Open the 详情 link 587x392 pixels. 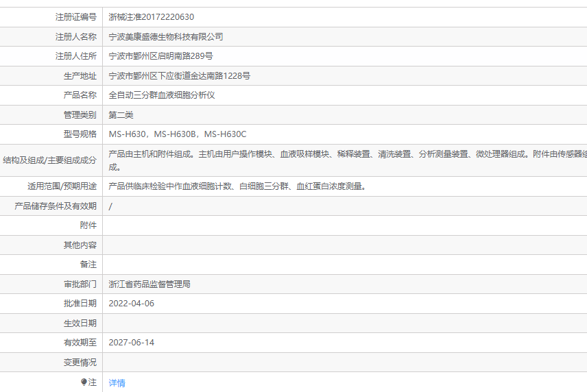tap(117, 383)
